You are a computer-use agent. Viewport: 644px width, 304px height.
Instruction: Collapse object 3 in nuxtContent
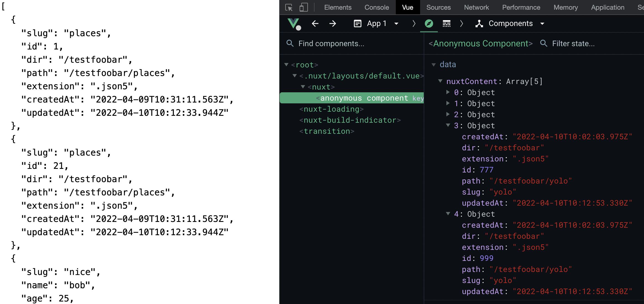[448, 125]
